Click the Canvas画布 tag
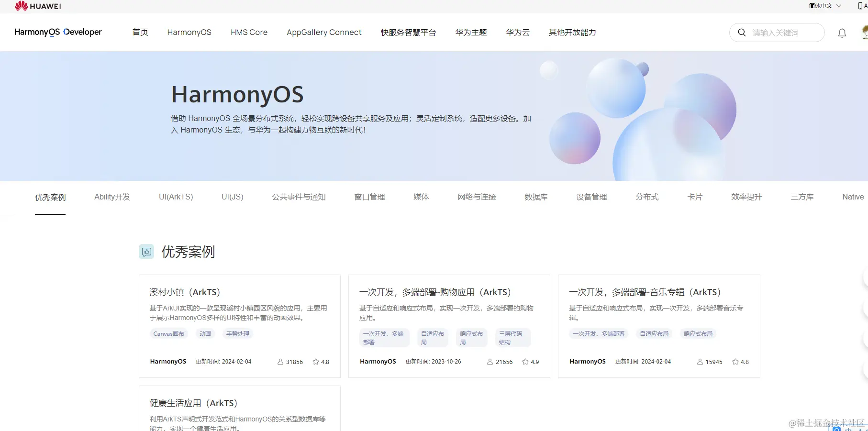This screenshot has height=431, width=868. pos(168,333)
